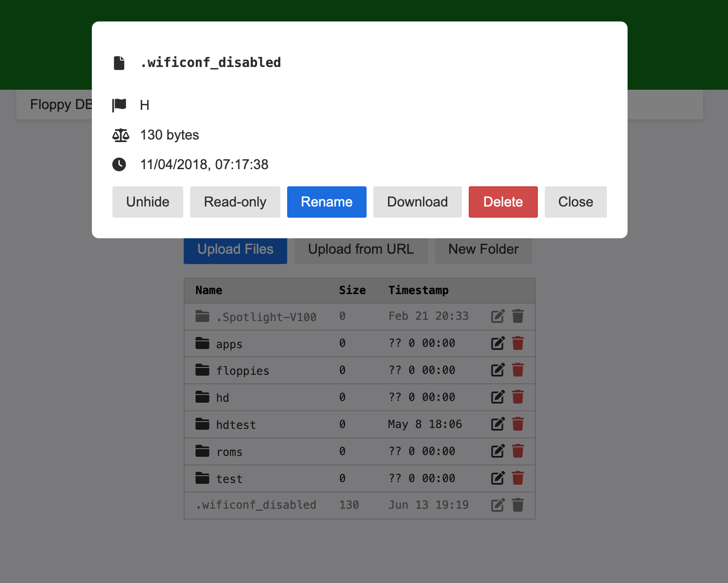Edit the .Spotlight-V100 row
The image size is (728, 583).
(498, 316)
